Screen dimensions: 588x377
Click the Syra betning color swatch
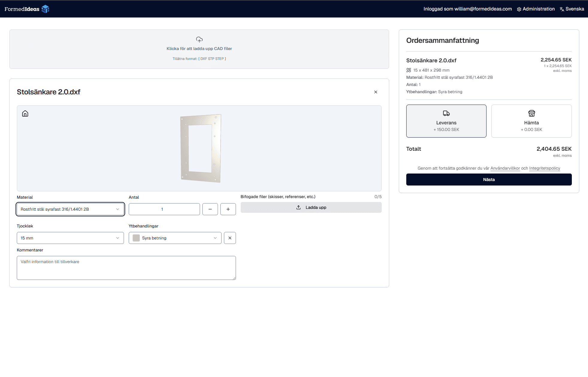point(136,238)
